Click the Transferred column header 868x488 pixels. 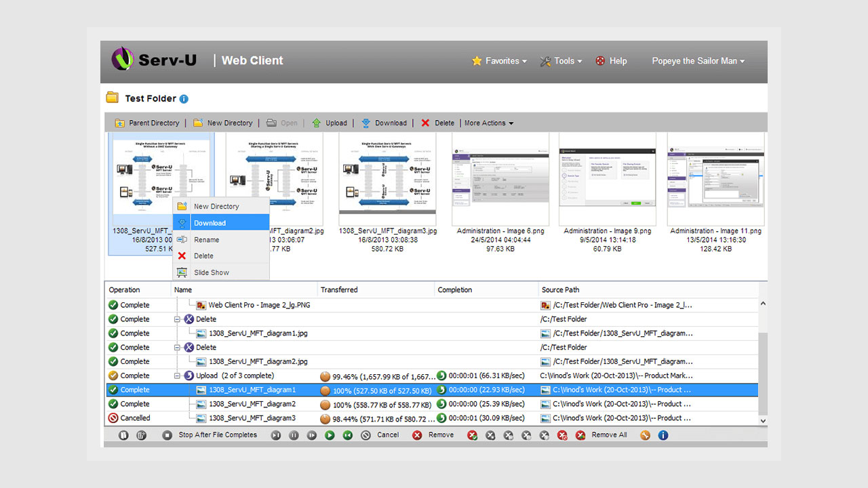pyautogui.click(x=376, y=290)
